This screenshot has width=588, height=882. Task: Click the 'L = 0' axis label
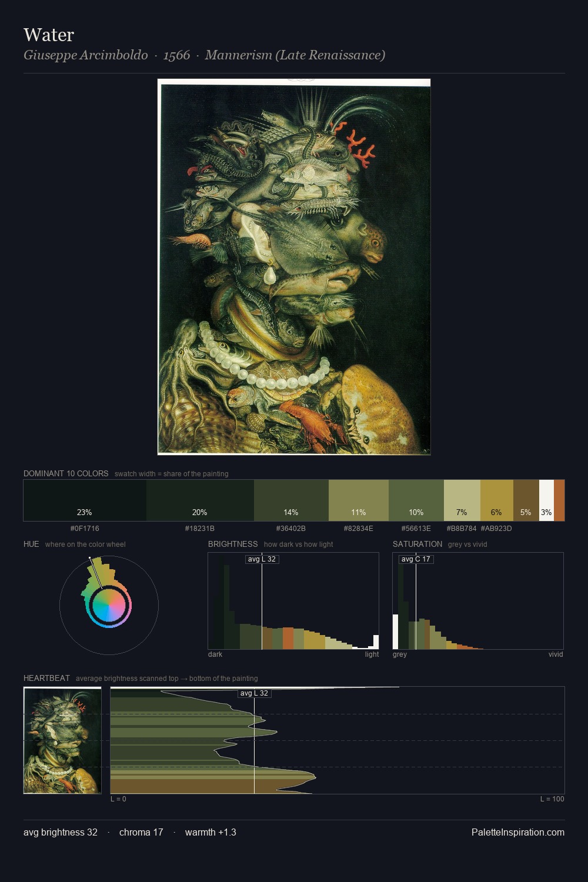(118, 799)
